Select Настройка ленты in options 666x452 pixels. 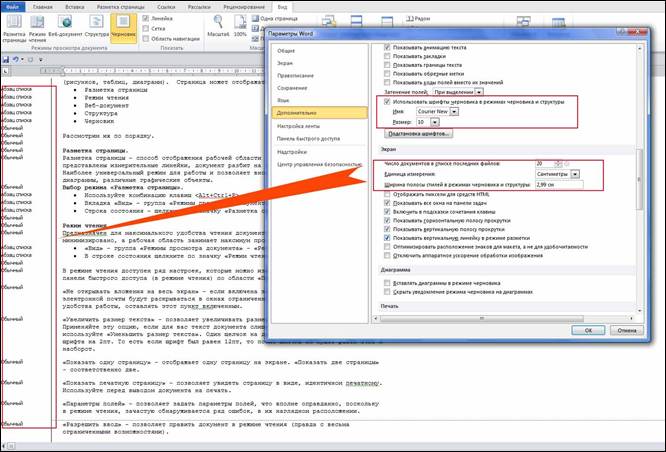(x=320, y=126)
